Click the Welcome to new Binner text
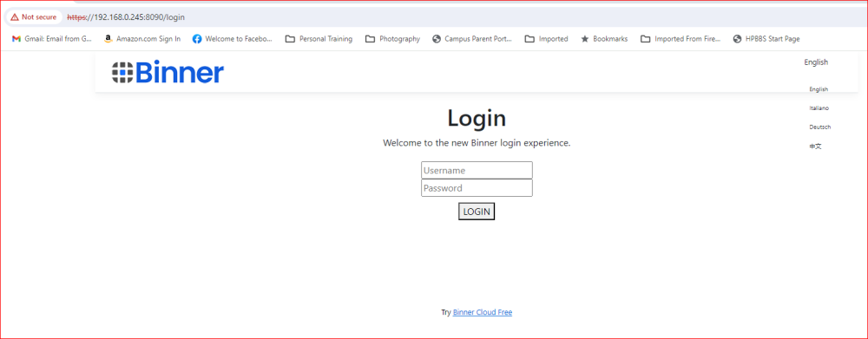This screenshot has width=868, height=339. pyautogui.click(x=477, y=143)
